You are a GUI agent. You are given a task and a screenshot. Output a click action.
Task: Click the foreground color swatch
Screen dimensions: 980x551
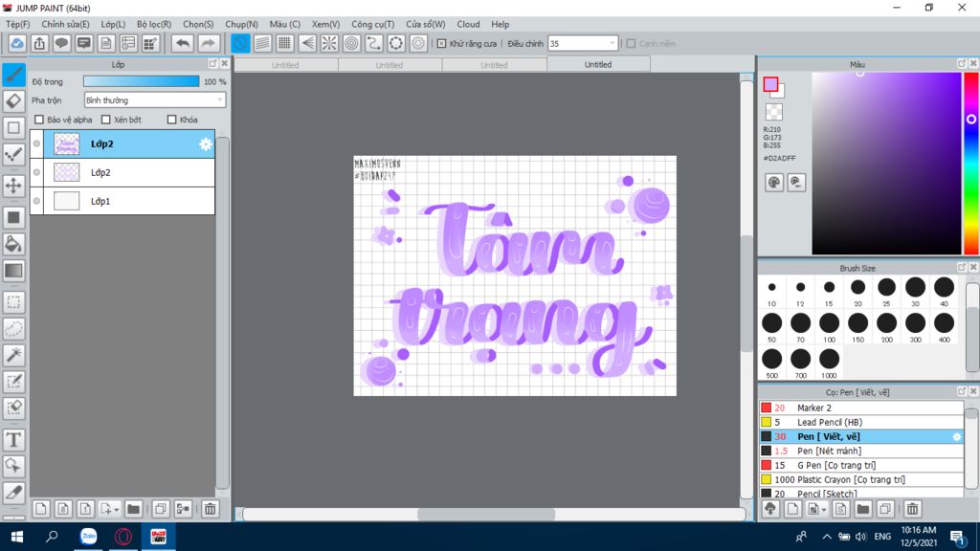point(770,84)
